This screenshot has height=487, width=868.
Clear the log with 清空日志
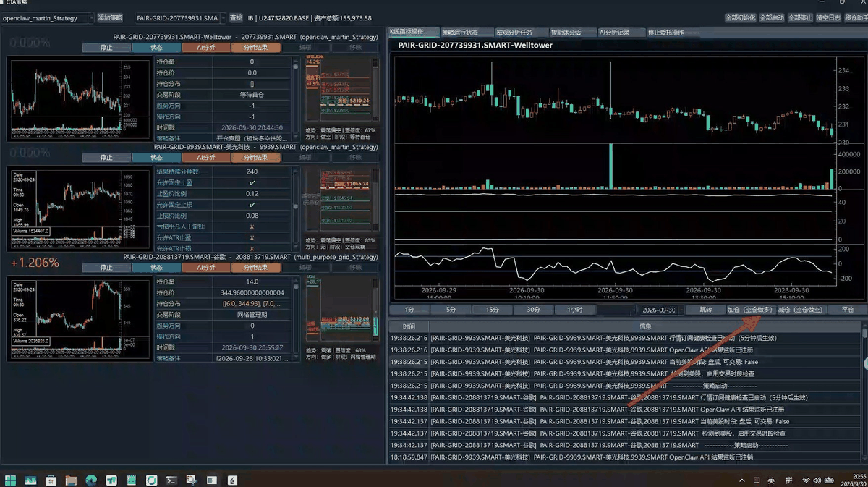click(827, 17)
